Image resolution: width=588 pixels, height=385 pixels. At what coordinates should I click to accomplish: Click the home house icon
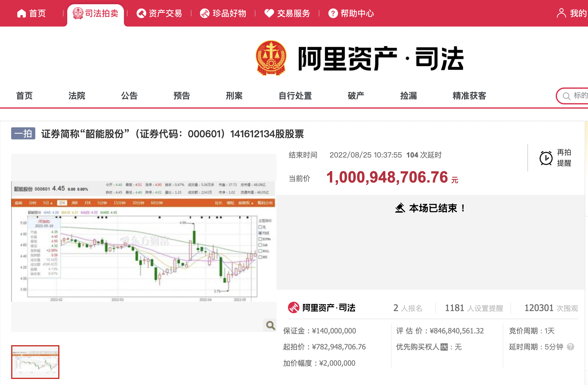(21, 13)
